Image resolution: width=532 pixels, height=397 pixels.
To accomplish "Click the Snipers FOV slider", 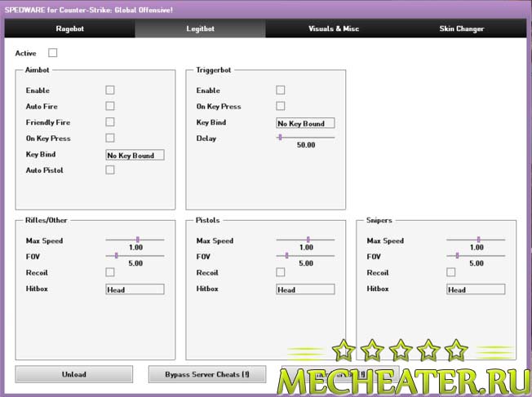I will tap(476, 256).
